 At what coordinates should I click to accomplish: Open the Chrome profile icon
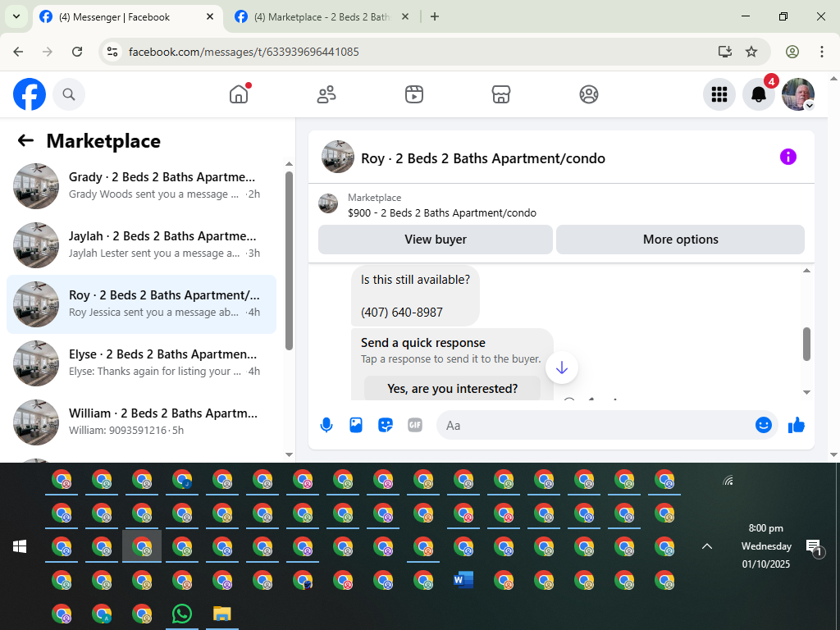tap(792, 52)
